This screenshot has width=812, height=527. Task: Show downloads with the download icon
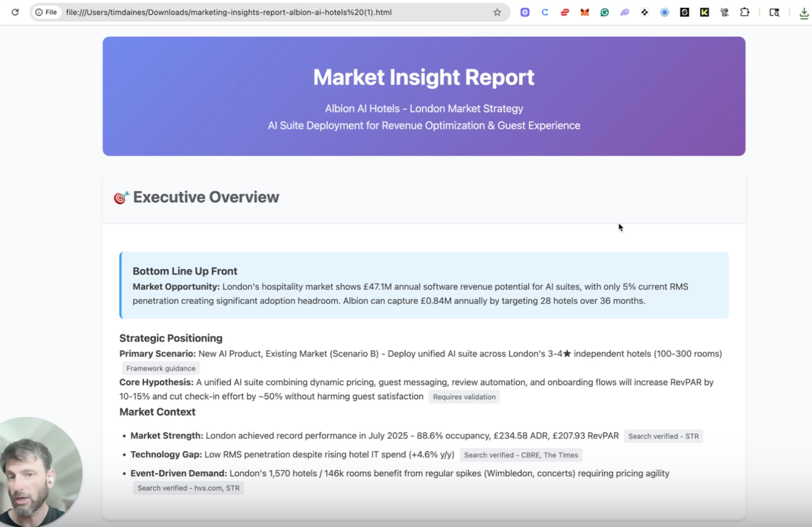point(804,13)
